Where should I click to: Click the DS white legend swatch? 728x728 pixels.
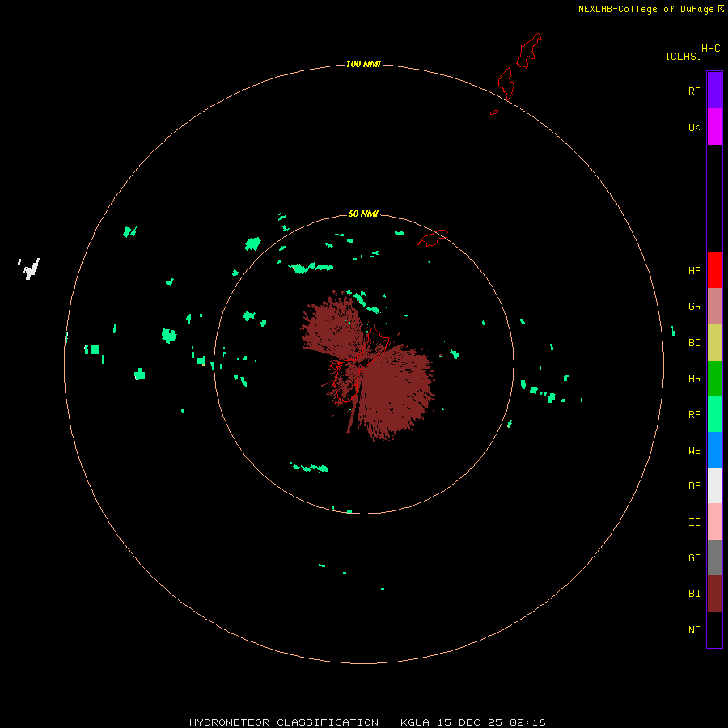click(x=714, y=485)
